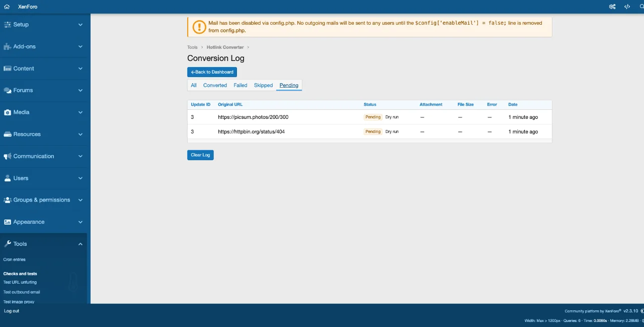Open Test outbound email link

(x=22, y=292)
